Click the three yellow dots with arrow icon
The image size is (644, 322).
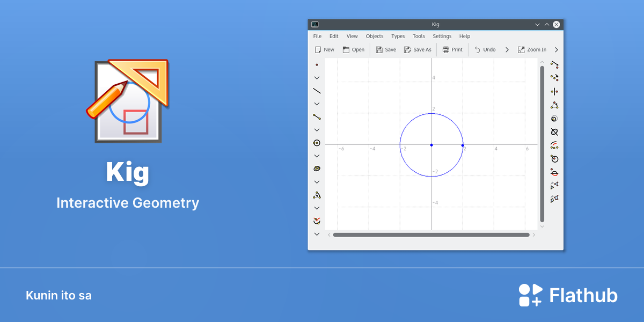coord(554,78)
